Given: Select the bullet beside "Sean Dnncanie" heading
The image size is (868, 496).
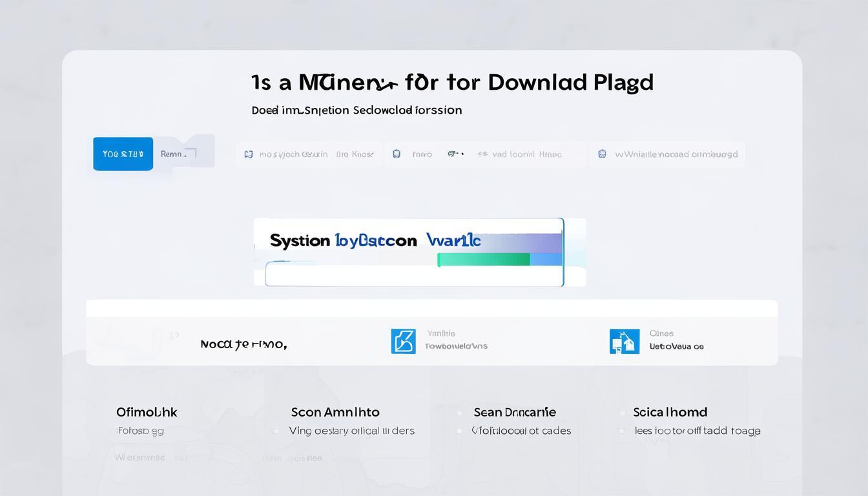Looking at the screenshot, I should pos(459,413).
